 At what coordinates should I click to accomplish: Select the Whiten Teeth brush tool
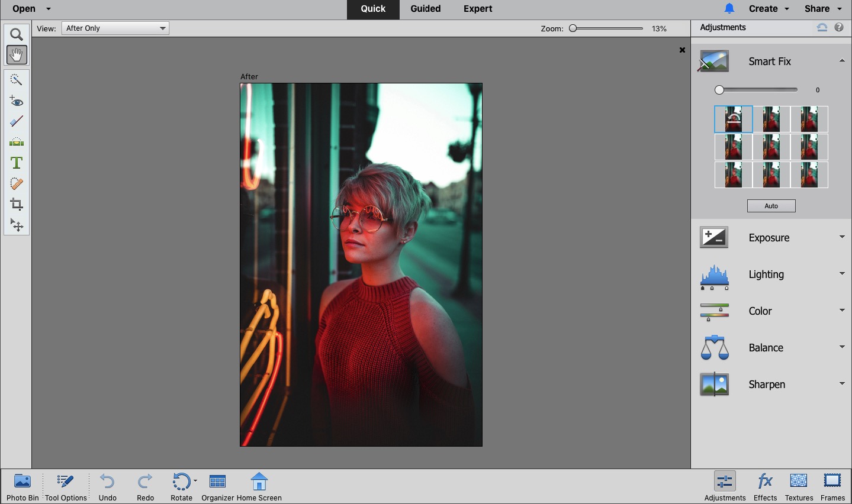click(x=17, y=121)
